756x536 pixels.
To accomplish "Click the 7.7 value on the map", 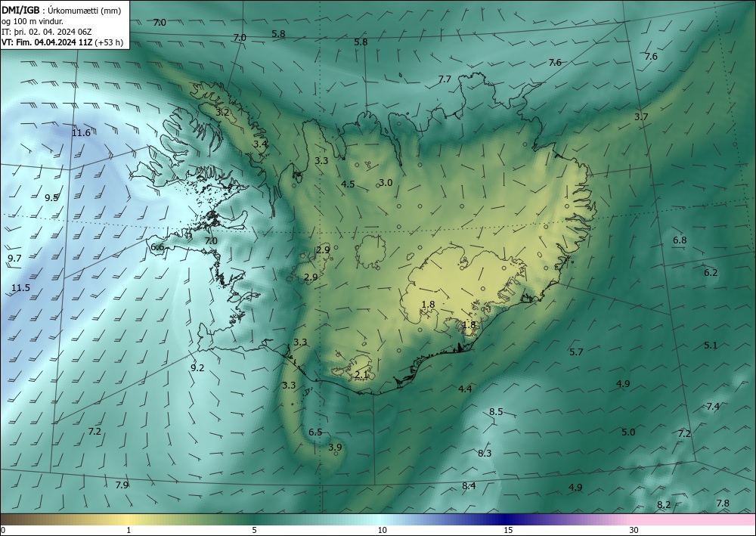I will 445,79.
